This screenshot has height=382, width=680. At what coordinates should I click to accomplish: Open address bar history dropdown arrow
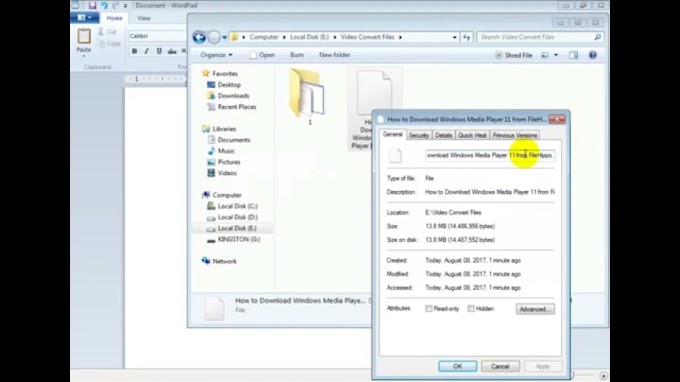[x=454, y=37]
